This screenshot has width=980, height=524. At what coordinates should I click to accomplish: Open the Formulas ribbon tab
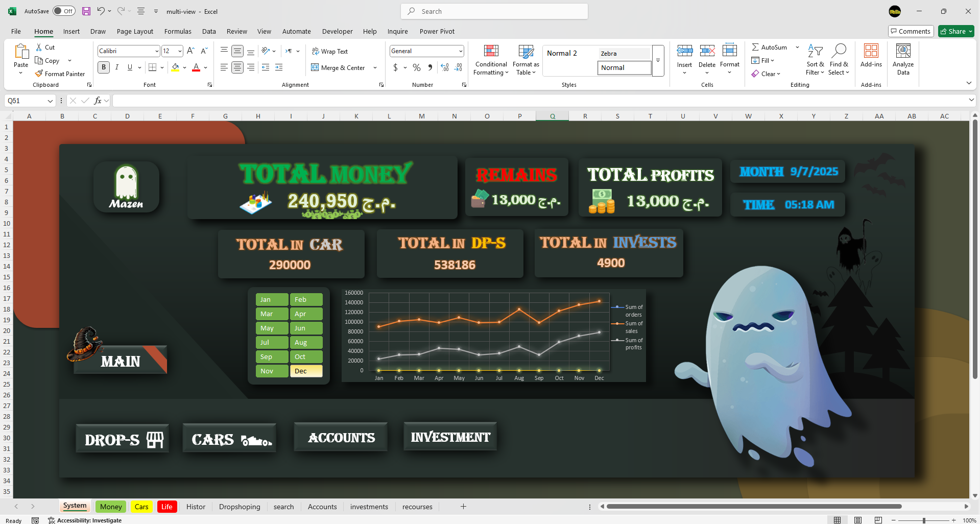pos(178,31)
